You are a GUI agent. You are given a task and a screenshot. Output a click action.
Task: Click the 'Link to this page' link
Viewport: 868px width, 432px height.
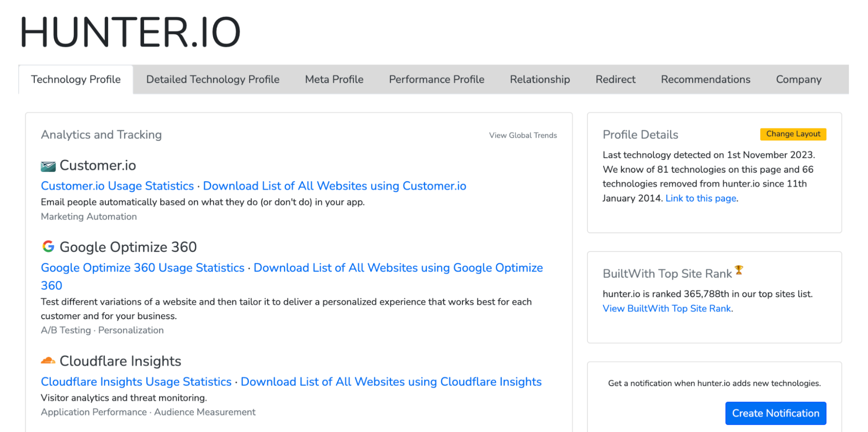tap(701, 198)
